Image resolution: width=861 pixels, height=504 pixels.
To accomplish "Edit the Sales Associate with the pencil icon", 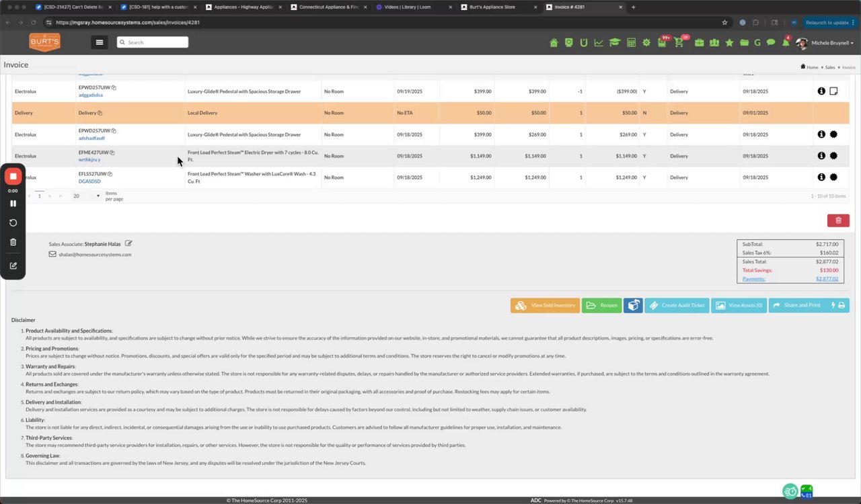I will click(x=128, y=243).
